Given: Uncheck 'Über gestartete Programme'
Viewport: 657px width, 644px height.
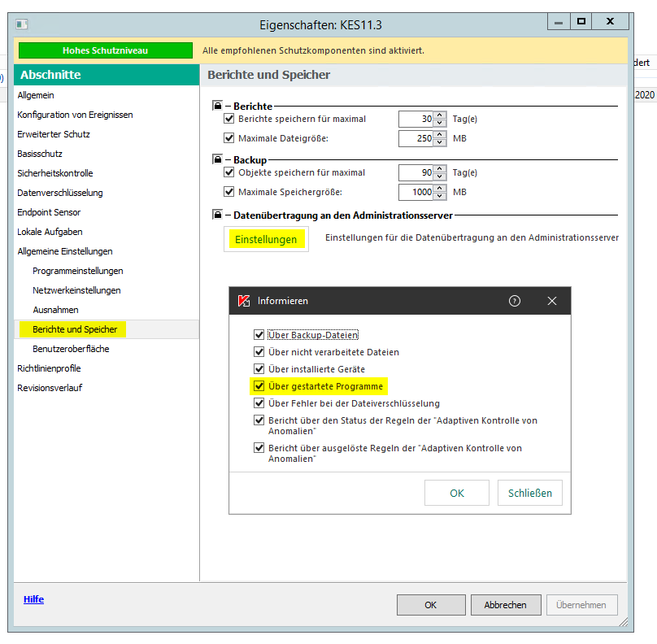Looking at the screenshot, I should click(x=259, y=386).
